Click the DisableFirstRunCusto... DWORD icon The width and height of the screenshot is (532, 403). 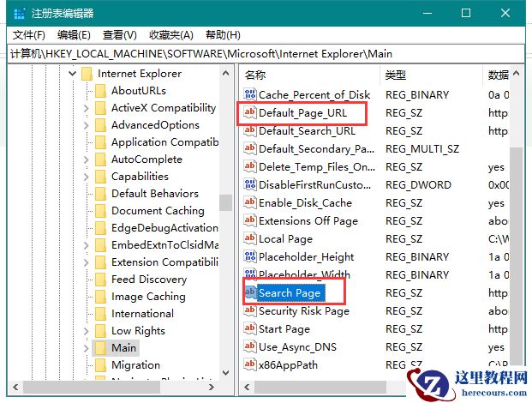point(249,184)
